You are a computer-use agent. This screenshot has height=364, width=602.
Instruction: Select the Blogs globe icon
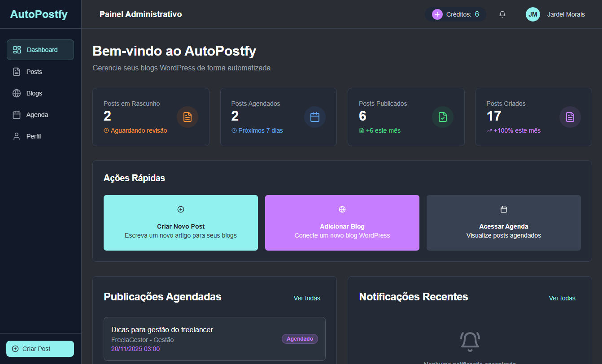(16, 93)
